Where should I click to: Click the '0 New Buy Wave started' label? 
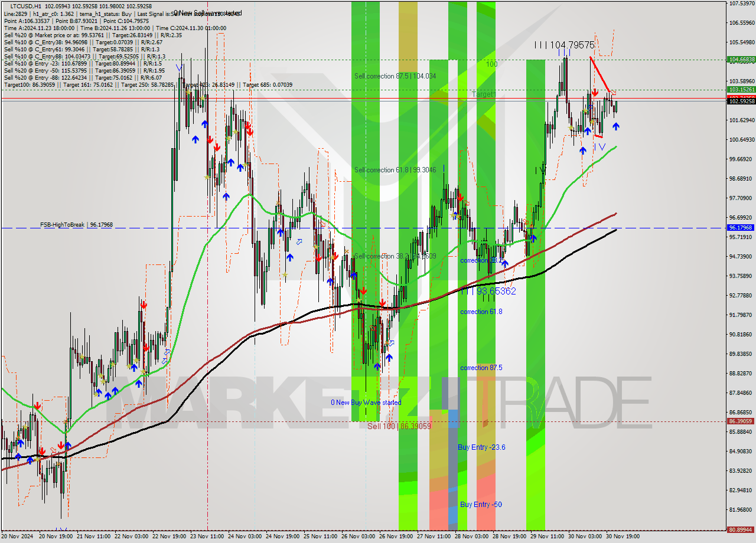[x=366, y=403]
